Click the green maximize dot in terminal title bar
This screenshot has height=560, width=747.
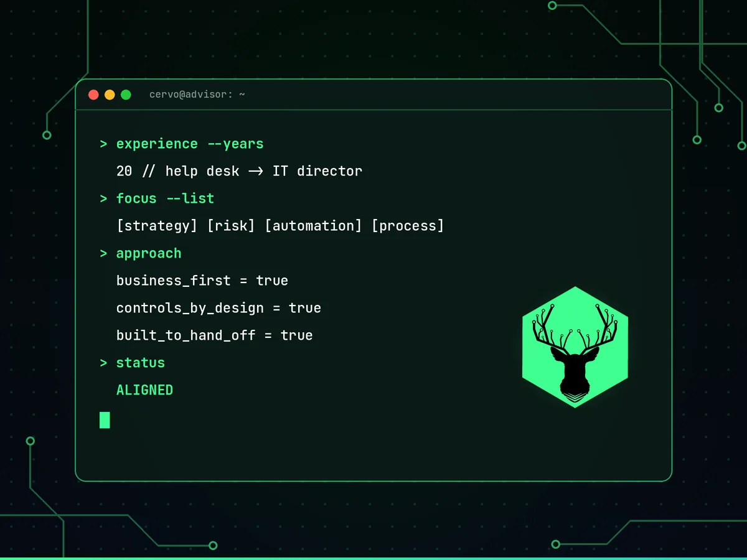click(126, 95)
